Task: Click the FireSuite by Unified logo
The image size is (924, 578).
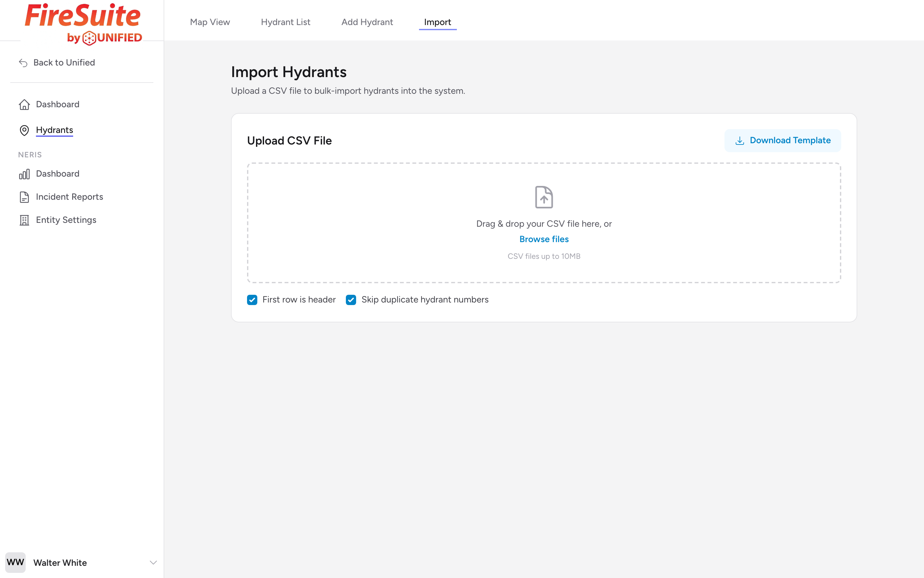Action: 83,24
